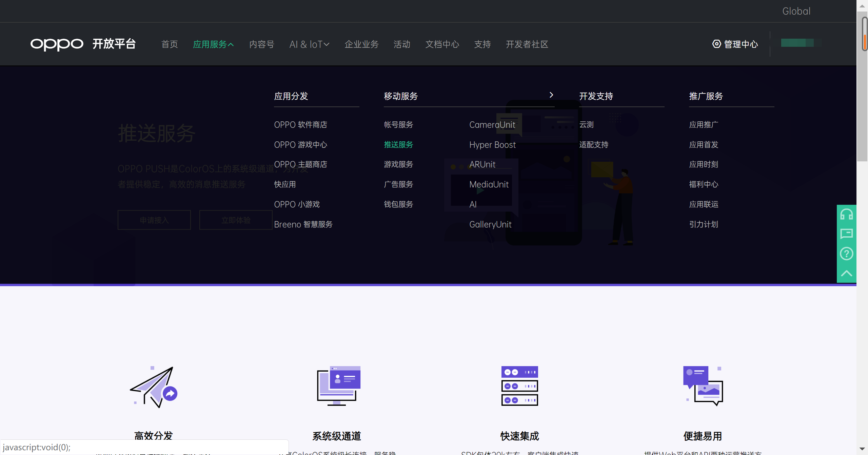
Task: Open OPPO 软件商店 link
Action: coord(300,125)
